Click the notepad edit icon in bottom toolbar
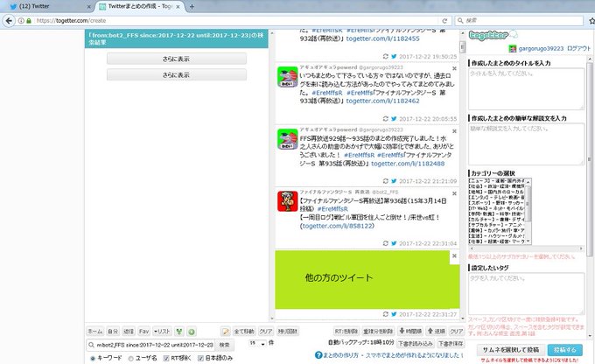This screenshot has width=595, height=364. [226, 332]
